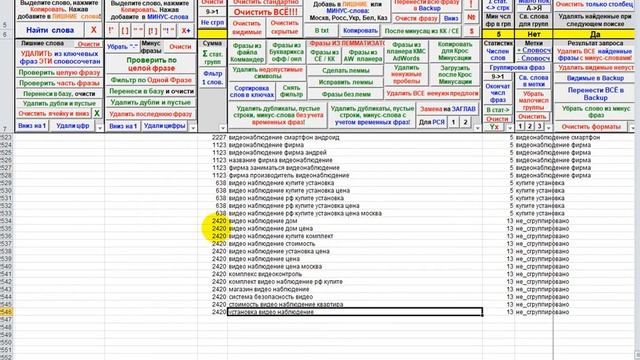The height and width of the screenshot is (360, 640).
Task: Click the [ ] square brackets operator button
Action: point(125,31)
